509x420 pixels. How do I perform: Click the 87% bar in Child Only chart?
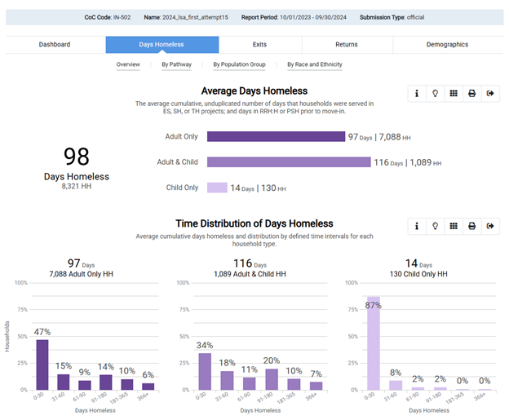click(x=373, y=343)
